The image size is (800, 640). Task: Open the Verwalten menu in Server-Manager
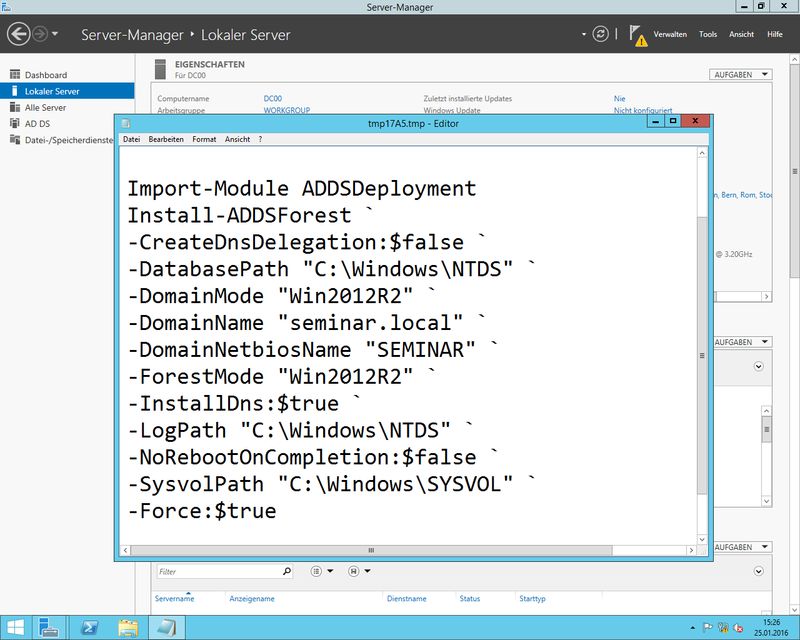pos(669,35)
